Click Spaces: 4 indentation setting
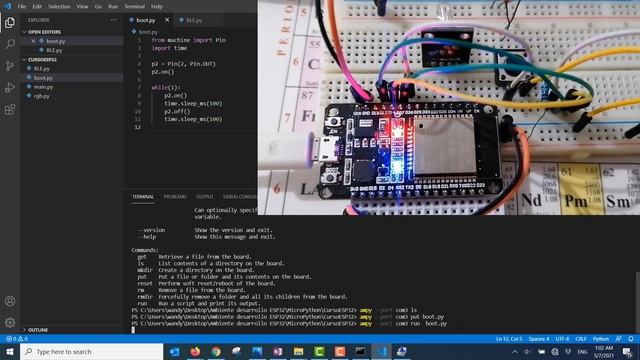 tap(539, 339)
